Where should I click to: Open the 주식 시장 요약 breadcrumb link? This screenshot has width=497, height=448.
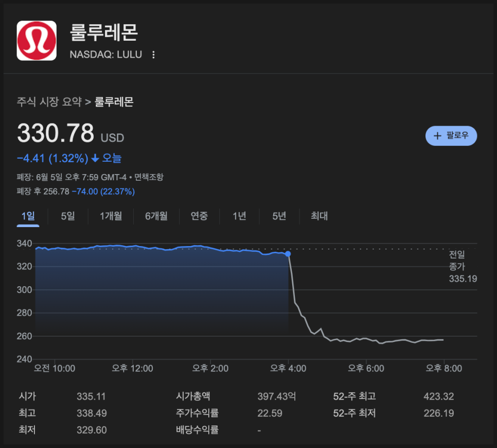click(49, 102)
